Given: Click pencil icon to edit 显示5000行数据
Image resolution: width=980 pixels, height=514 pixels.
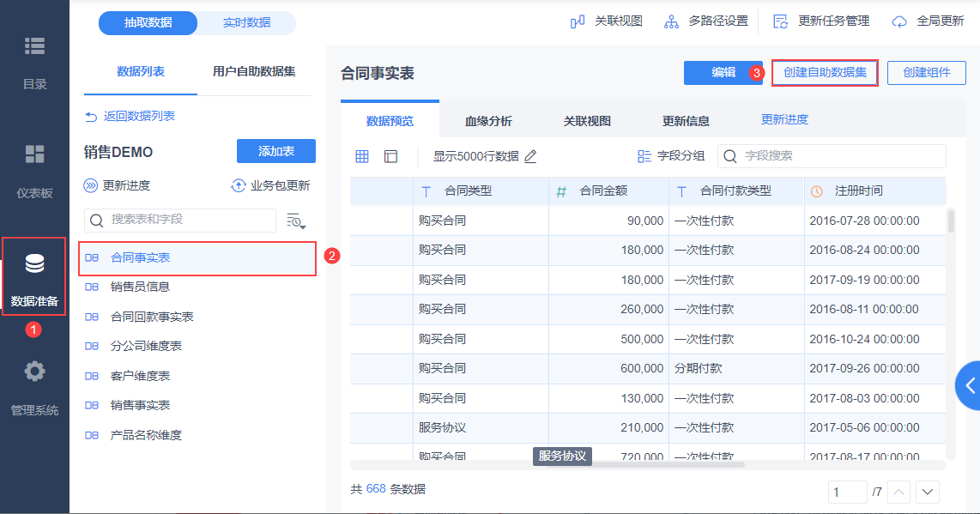Looking at the screenshot, I should (x=530, y=156).
